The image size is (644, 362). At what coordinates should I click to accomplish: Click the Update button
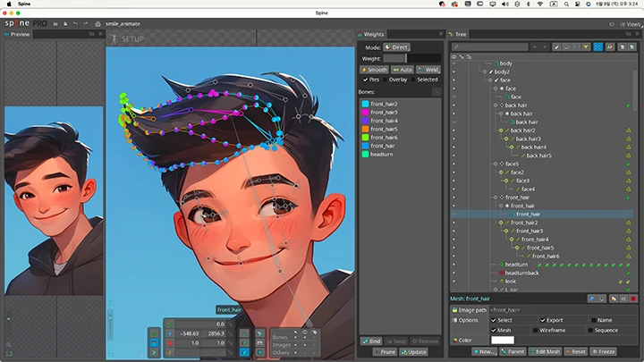pos(413,352)
